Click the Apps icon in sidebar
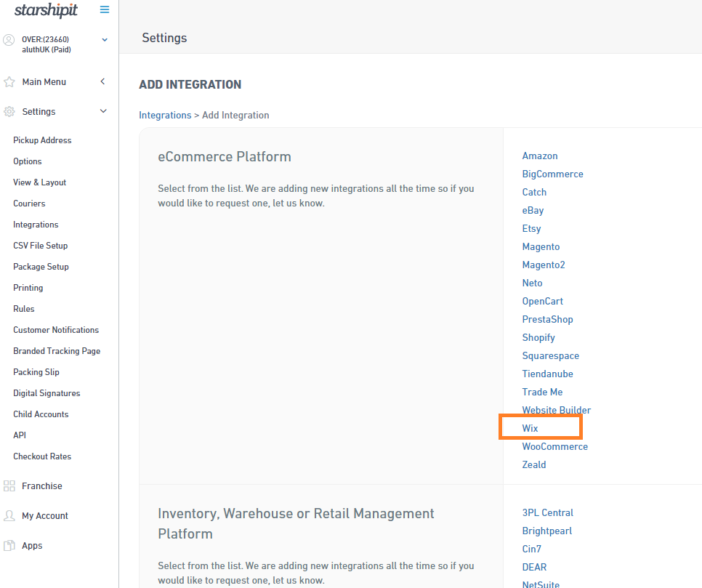The image size is (702, 588). 9,545
